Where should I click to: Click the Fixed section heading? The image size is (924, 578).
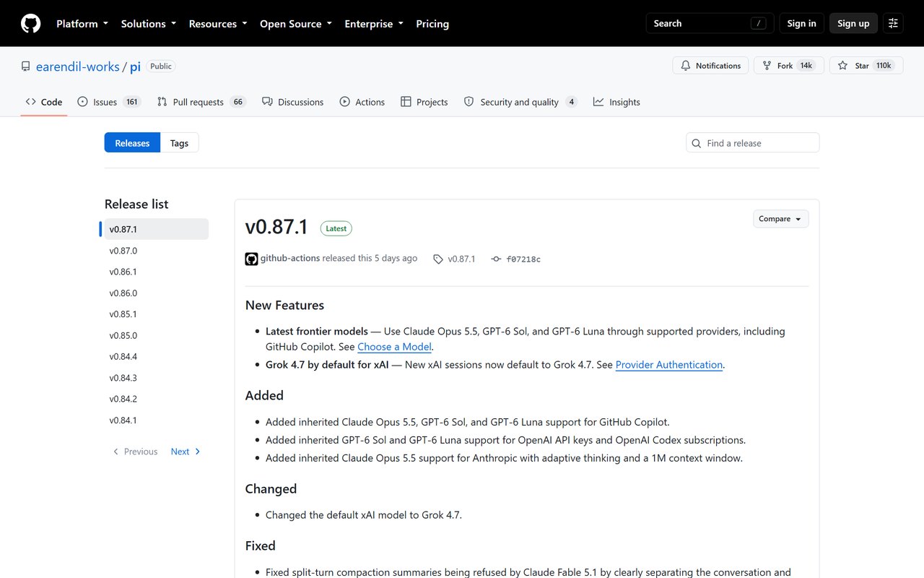pyautogui.click(x=260, y=545)
